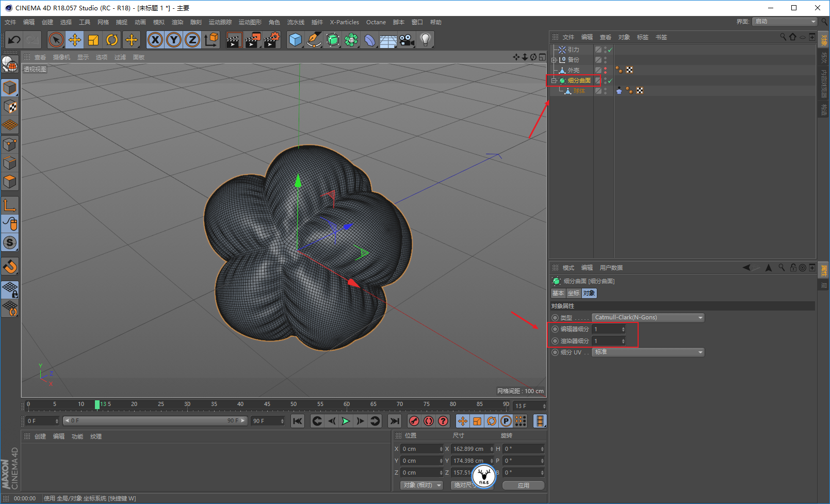Add a Floor environment object icon
Viewport: 830px width, 504px height.
[x=388, y=40]
